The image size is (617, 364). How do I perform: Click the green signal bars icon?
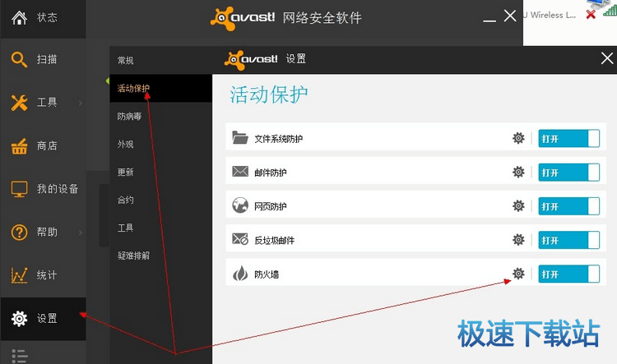pos(610,11)
